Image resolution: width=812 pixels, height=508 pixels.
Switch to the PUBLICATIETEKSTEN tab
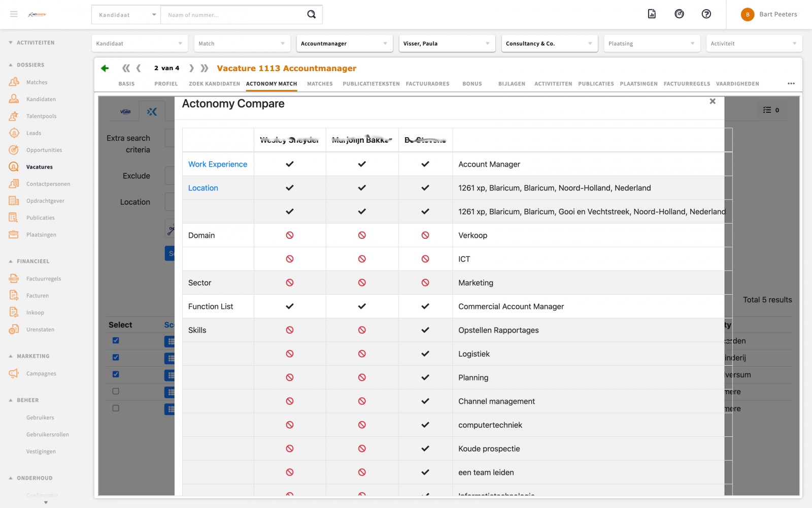click(371, 84)
